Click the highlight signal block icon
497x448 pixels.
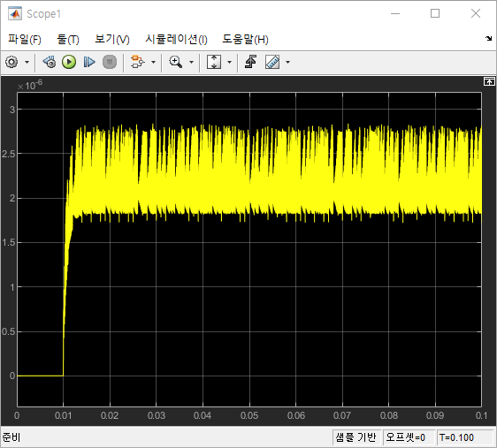point(138,62)
